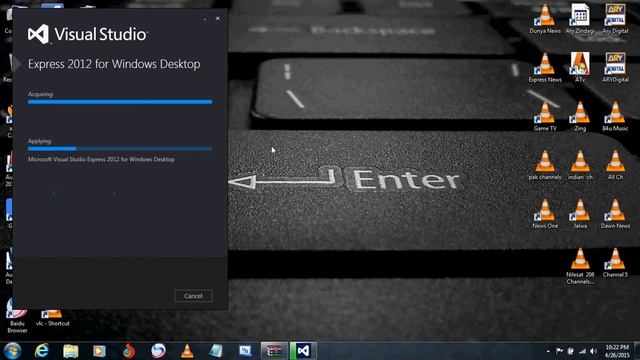Screen dimensions: 640x360
Task: Open the Dawn News desktop shortcut
Action: click(x=615, y=214)
